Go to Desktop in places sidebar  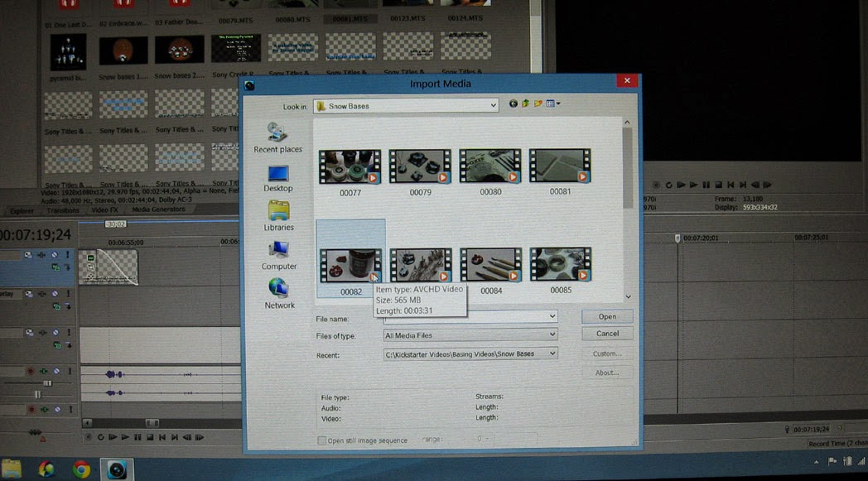tap(278, 178)
